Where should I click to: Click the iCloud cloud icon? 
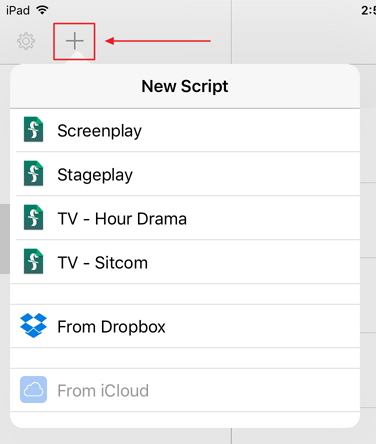click(x=33, y=390)
